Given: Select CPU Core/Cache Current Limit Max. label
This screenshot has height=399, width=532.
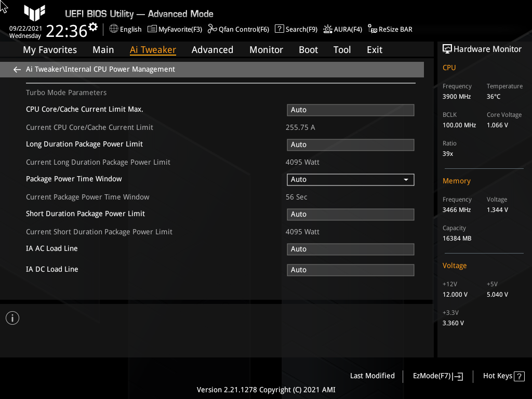Looking at the screenshot, I should (x=85, y=109).
